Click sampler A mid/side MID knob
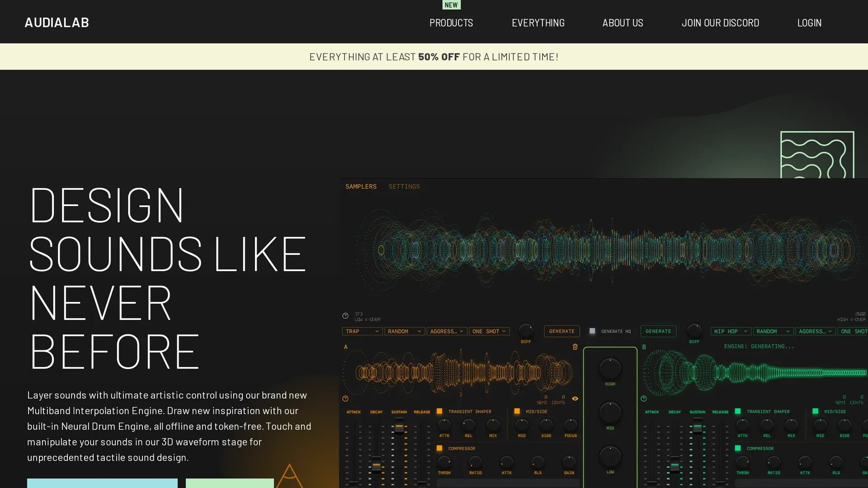This screenshot has height=488, width=868. (522, 425)
